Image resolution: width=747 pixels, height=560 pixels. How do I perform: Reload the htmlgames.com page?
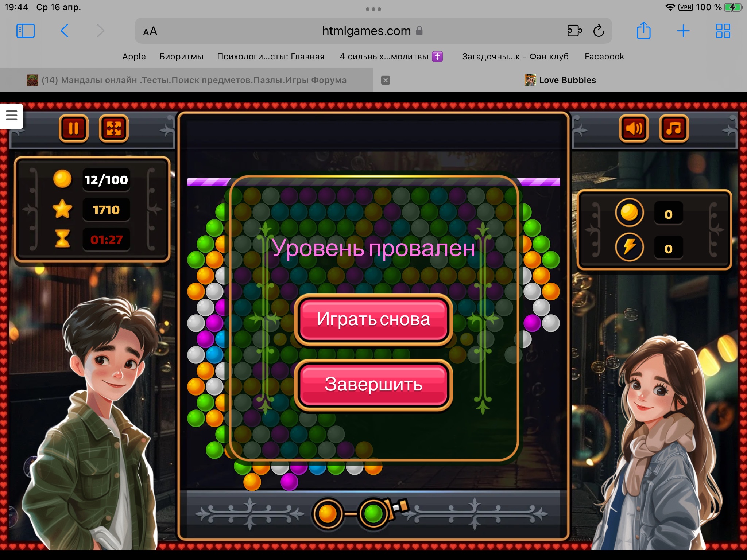click(x=599, y=31)
